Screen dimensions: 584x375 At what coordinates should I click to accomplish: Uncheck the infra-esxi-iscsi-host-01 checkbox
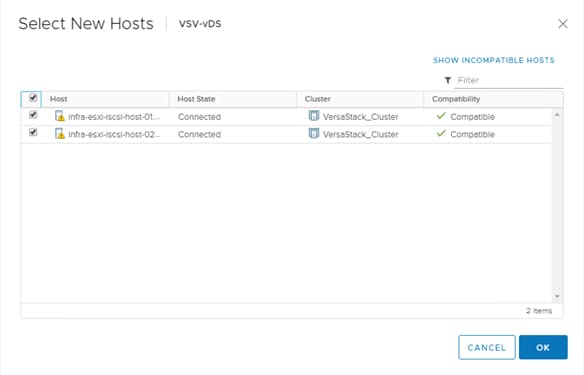coord(33,115)
